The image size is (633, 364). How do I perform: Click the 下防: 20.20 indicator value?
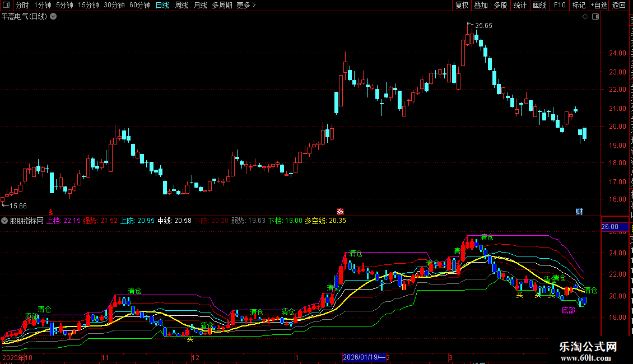point(212,221)
